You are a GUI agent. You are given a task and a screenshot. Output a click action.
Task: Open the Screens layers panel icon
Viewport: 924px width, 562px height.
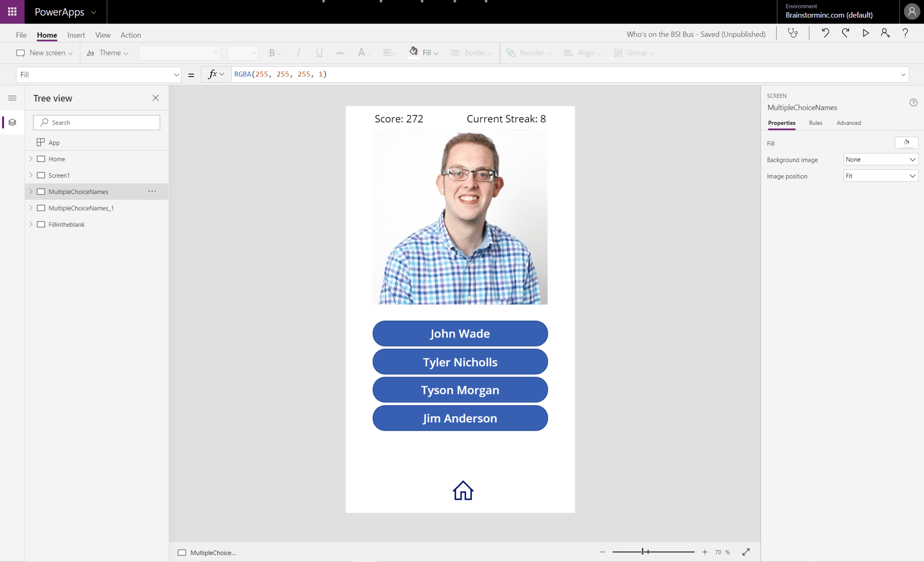(x=12, y=122)
